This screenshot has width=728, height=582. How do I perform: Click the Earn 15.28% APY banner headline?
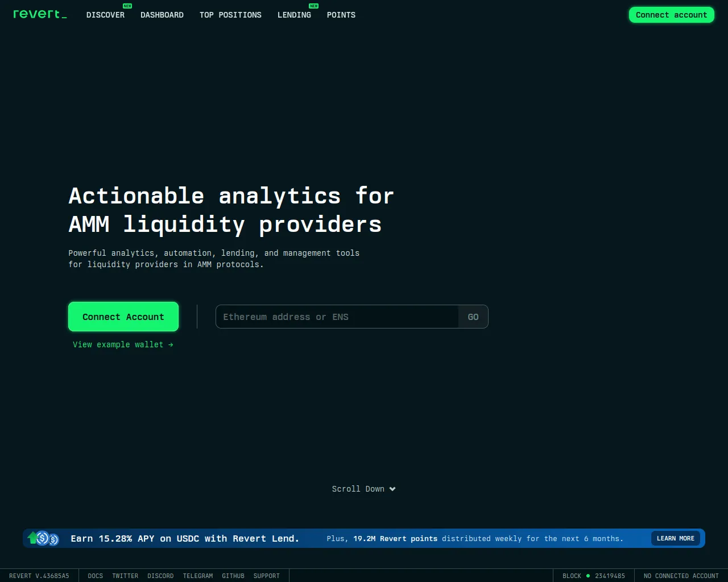point(185,538)
